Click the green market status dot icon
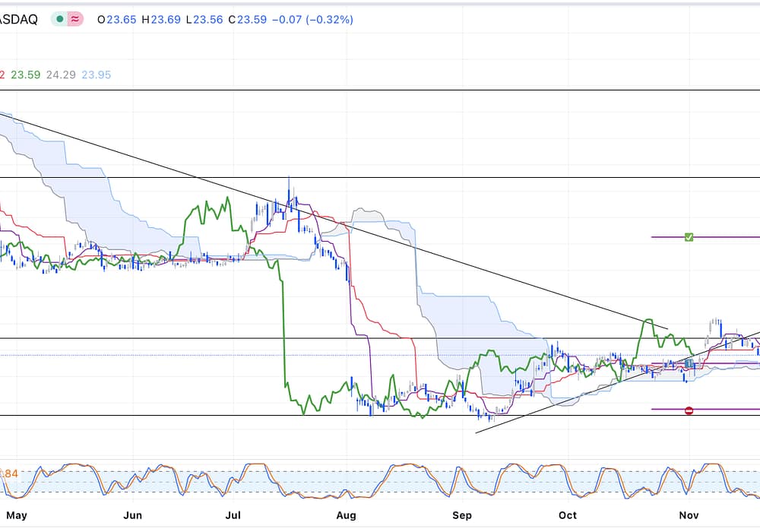 59,20
